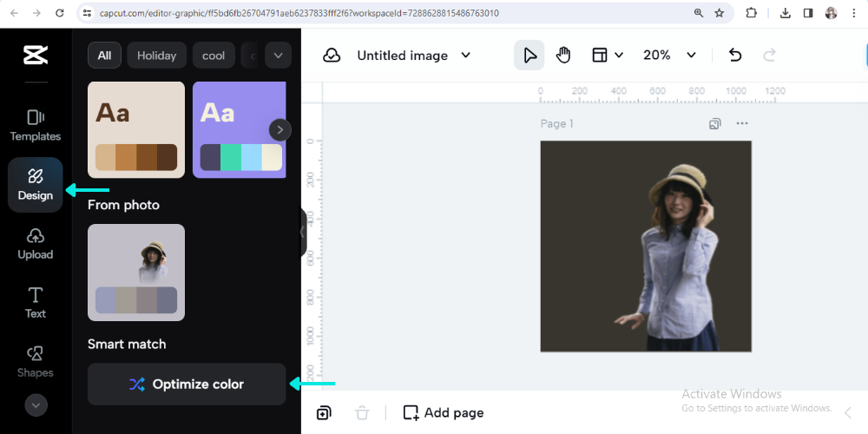This screenshot has height=434, width=868.
Task: Open the Upload sidebar panel
Action: [36, 244]
